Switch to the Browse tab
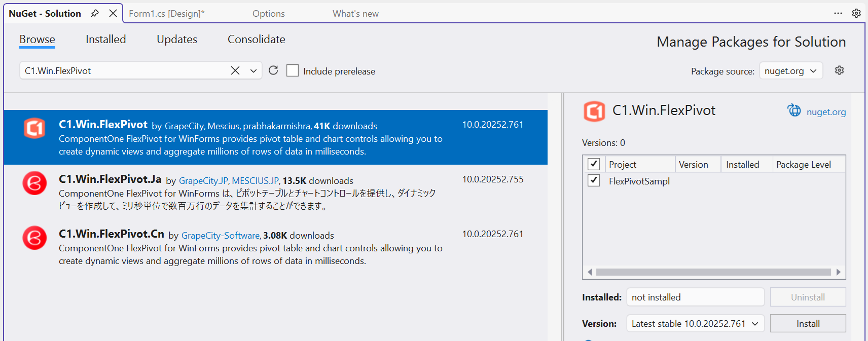 click(37, 40)
